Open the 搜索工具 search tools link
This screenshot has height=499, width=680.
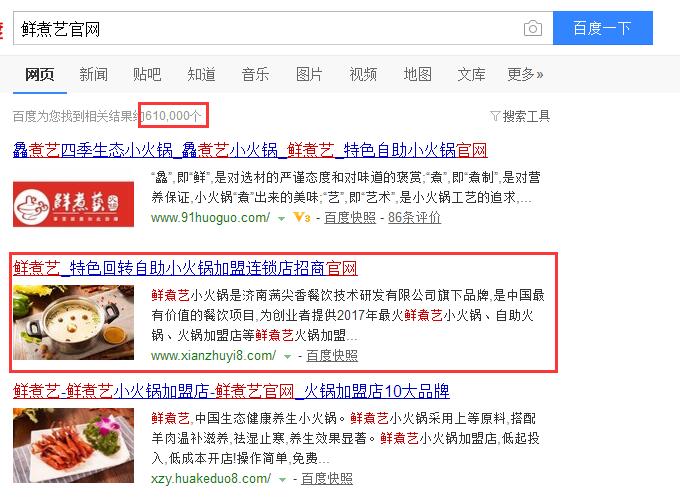click(x=526, y=116)
